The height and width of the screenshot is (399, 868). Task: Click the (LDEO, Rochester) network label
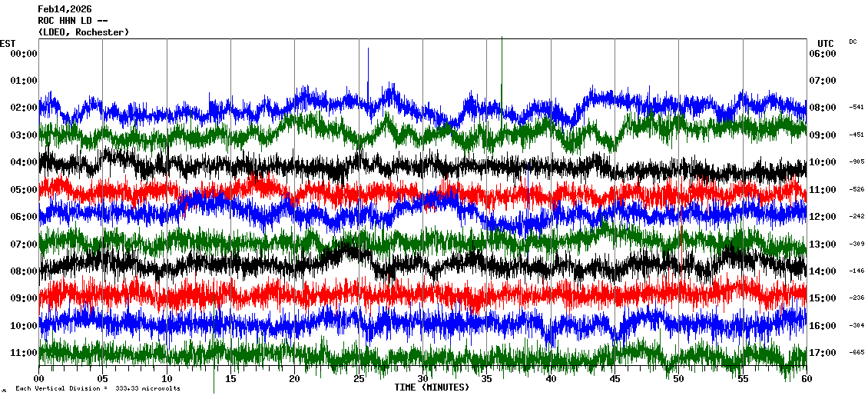coord(83,32)
